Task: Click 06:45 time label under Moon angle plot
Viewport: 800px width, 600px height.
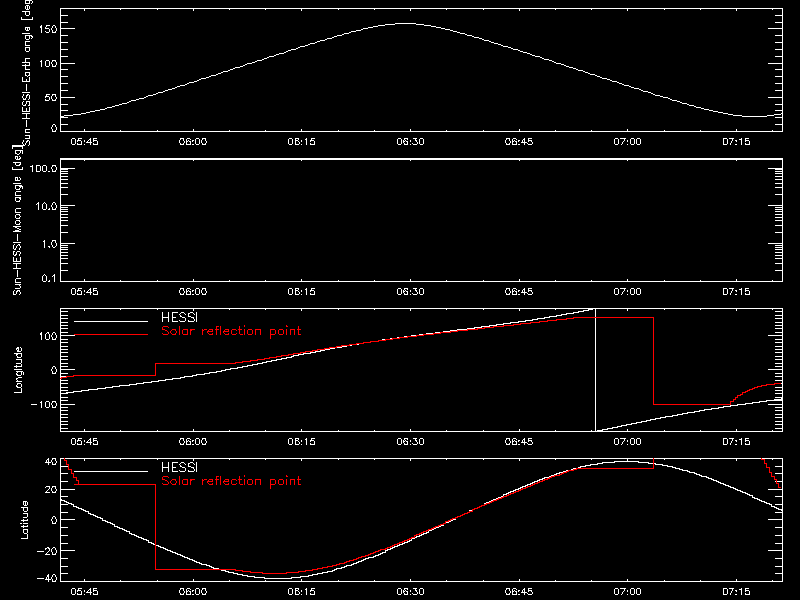Action: [x=519, y=292]
